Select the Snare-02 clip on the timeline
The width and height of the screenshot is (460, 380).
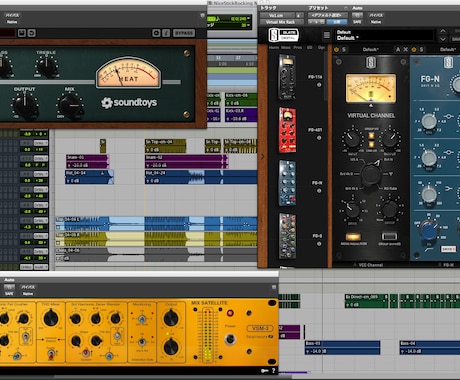(186, 161)
